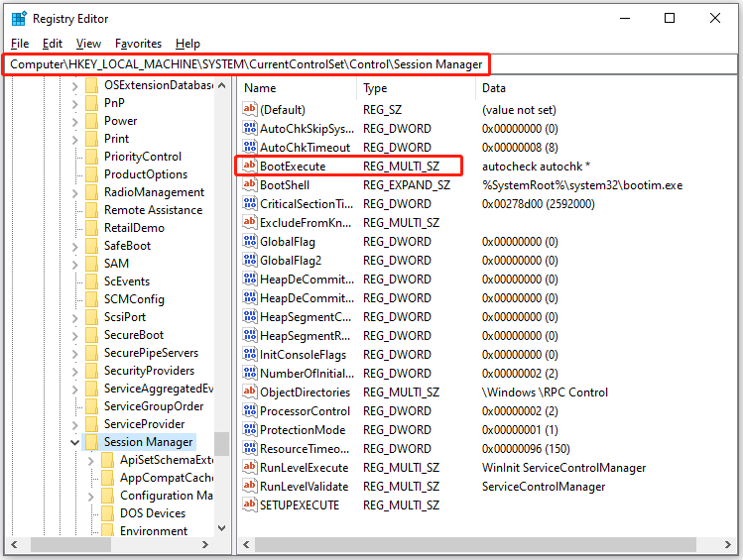Expand the SecurityProviders key
Viewport: 743px width, 560px height.
click(74, 371)
